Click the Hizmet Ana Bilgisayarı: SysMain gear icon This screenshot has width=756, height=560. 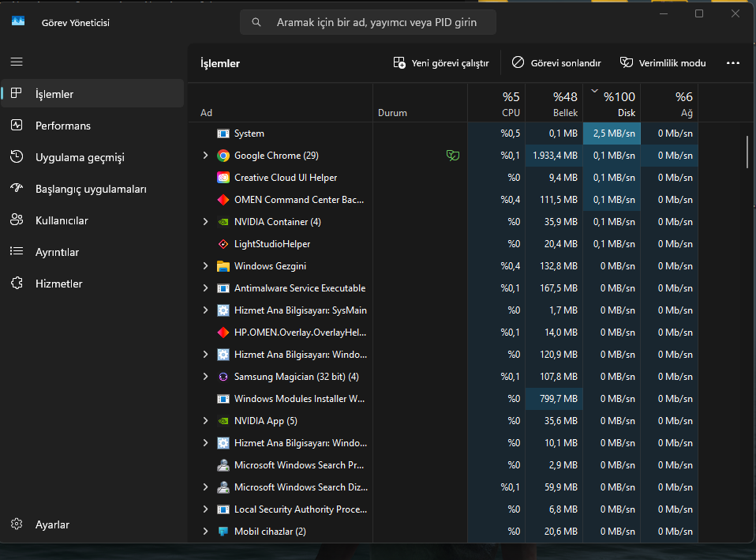[223, 310]
